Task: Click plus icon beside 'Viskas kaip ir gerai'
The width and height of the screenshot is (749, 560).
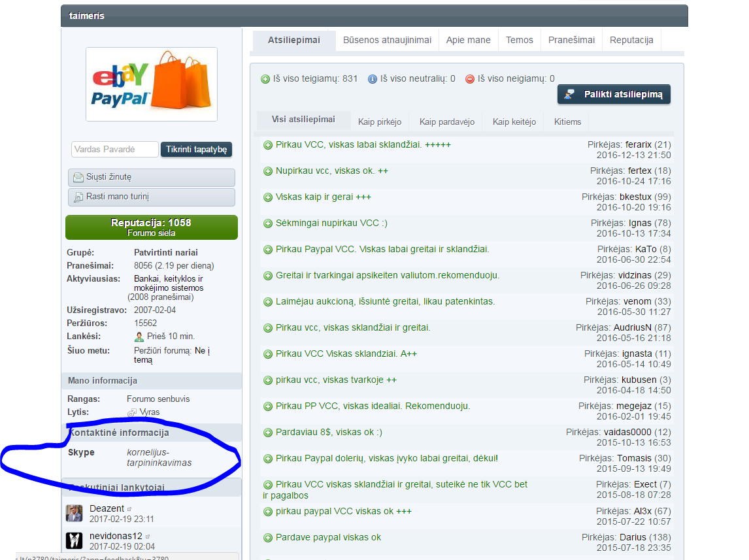Action: click(x=268, y=197)
